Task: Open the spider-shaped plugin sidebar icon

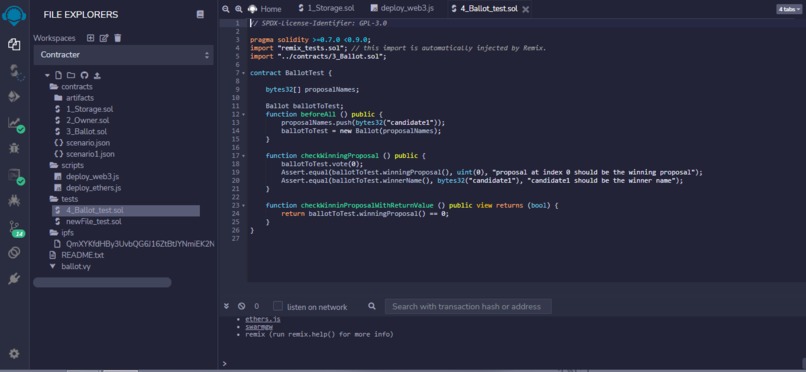Action: (14, 201)
